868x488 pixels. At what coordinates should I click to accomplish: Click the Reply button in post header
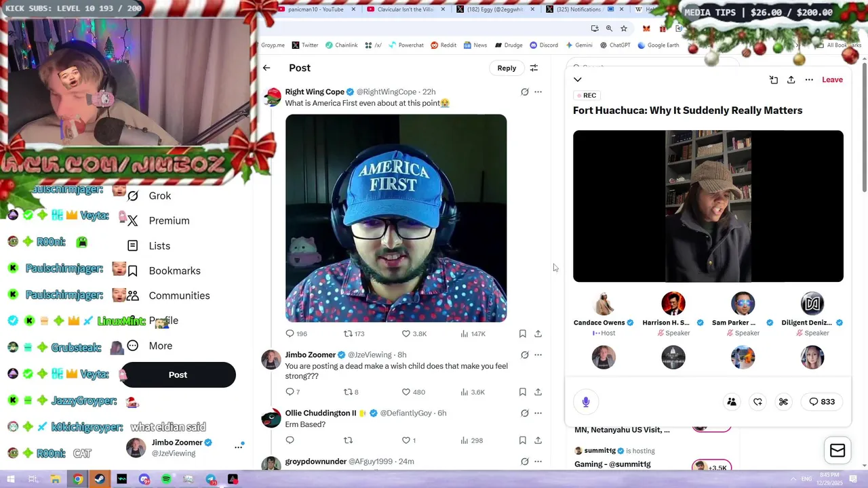tap(507, 68)
